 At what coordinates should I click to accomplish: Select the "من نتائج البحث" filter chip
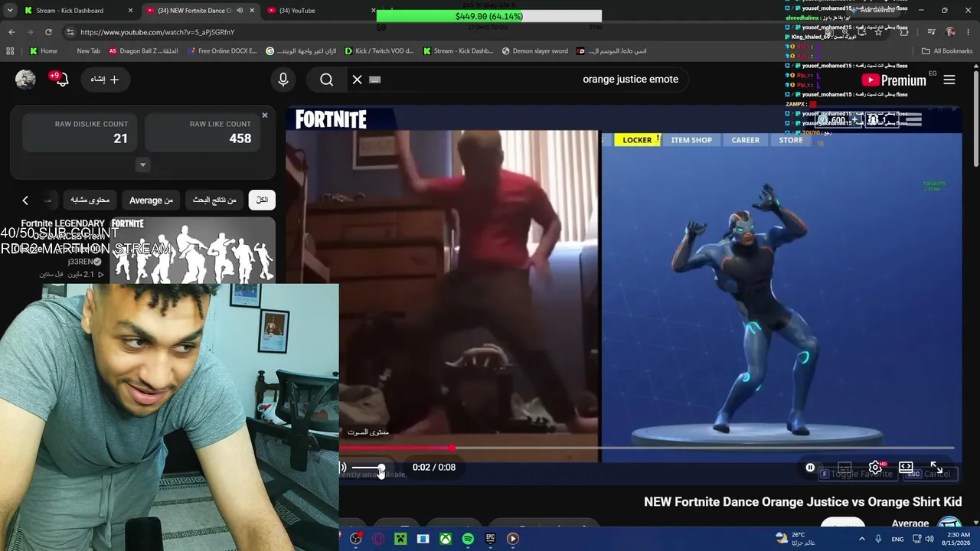(x=214, y=200)
